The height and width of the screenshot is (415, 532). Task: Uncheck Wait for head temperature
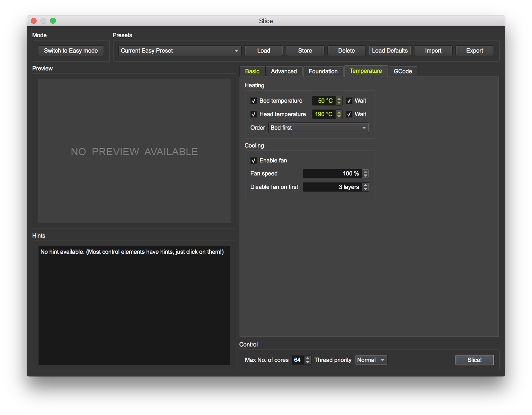[x=349, y=114]
